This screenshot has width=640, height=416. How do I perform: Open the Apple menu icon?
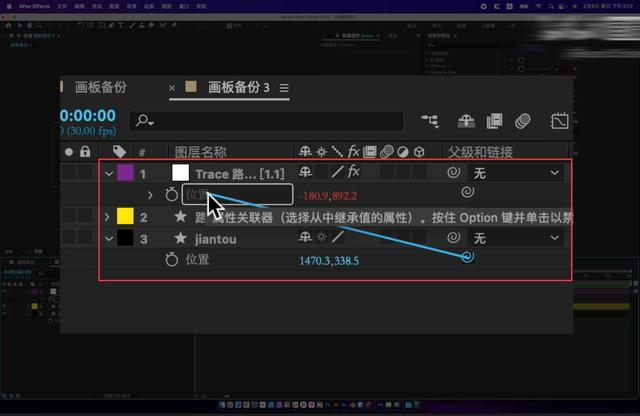9,6
